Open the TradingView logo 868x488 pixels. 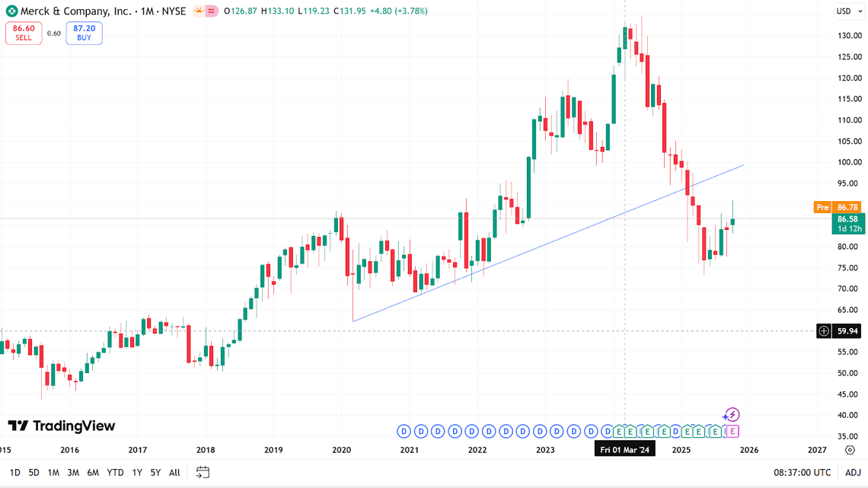click(x=61, y=426)
